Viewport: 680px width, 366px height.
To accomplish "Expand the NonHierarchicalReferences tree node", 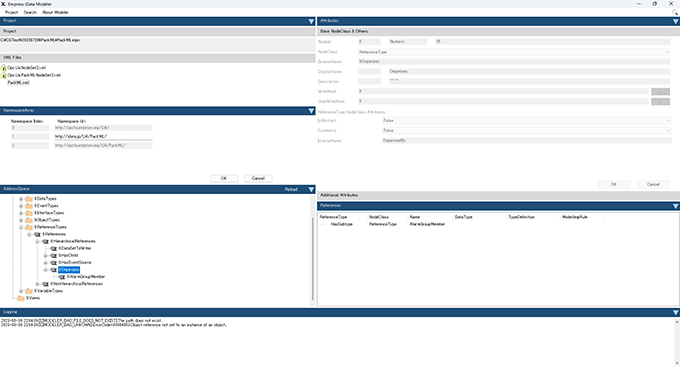I will point(37,284).
